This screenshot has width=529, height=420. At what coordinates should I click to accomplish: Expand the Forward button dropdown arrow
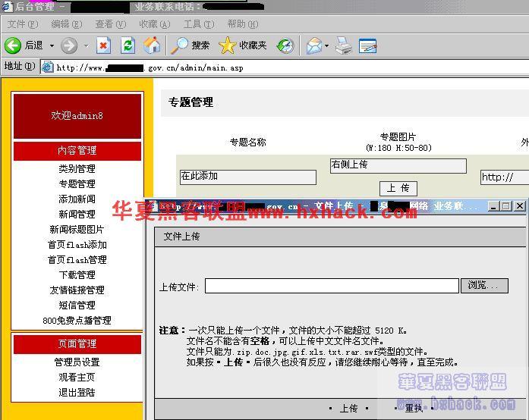pos(85,45)
